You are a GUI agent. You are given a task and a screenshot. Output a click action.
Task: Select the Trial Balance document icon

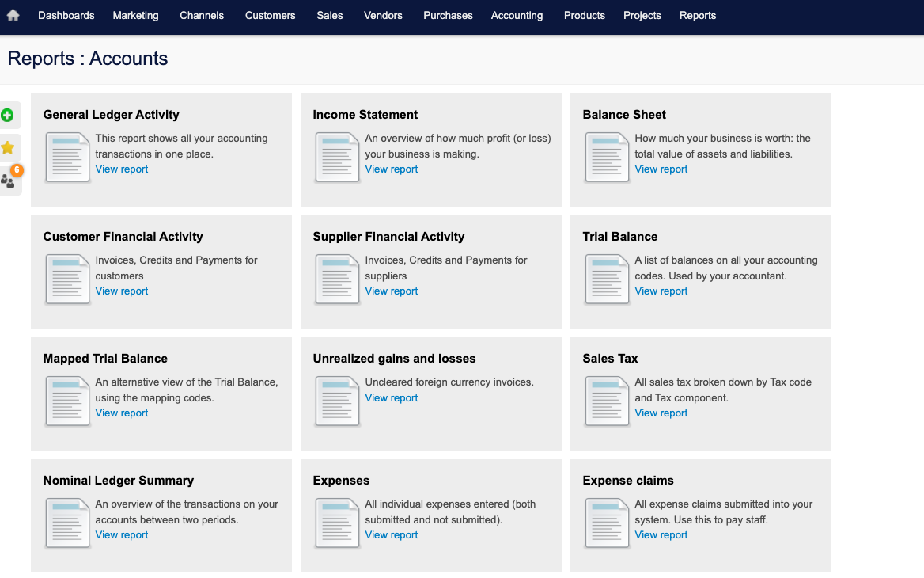[x=606, y=279]
